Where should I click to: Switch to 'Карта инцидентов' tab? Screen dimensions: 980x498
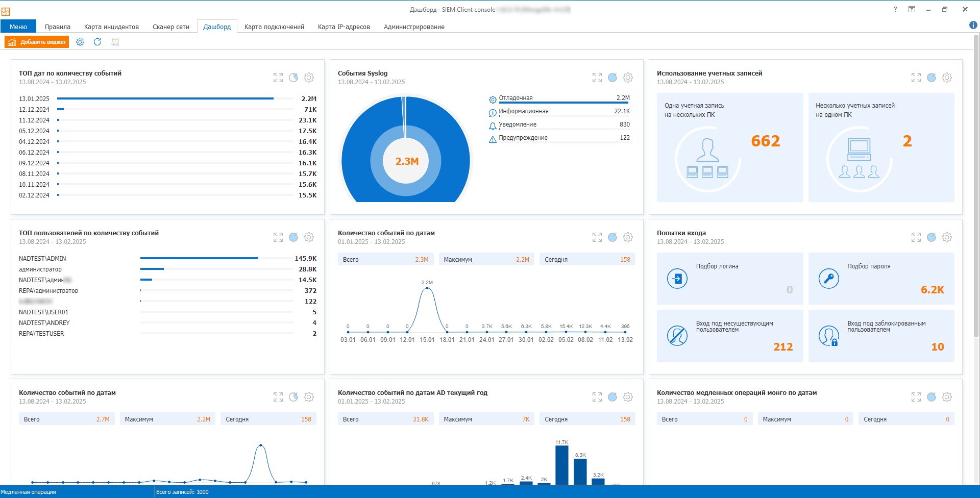(111, 27)
